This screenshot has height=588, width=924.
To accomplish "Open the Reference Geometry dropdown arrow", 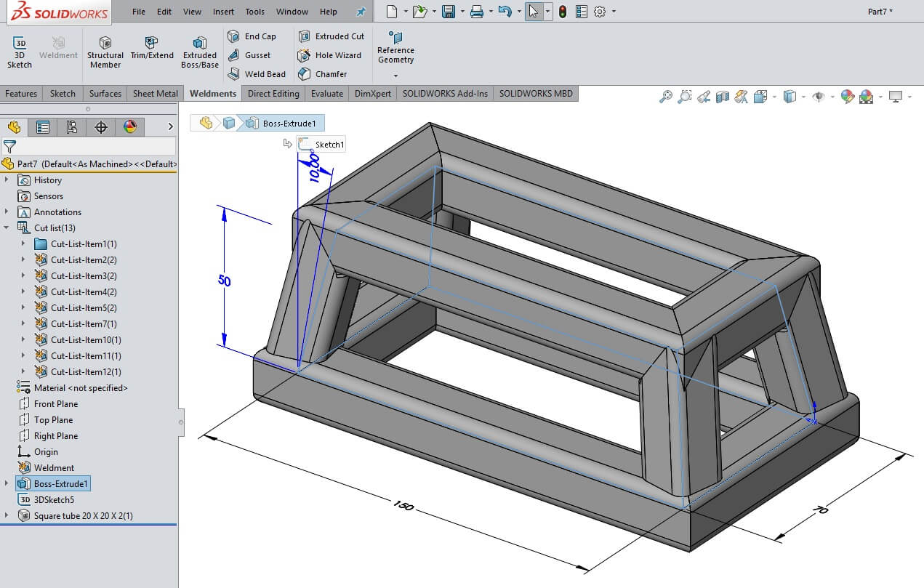I will tap(395, 76).
